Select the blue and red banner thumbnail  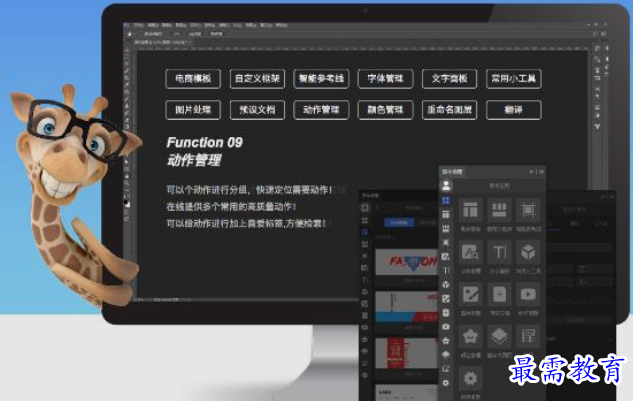(407, 307)
